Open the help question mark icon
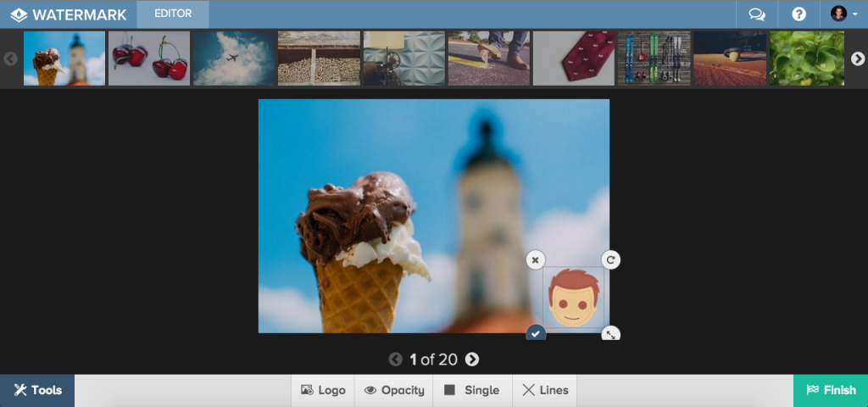The height and width of the screenshot is (407, 868). (798, 14)
